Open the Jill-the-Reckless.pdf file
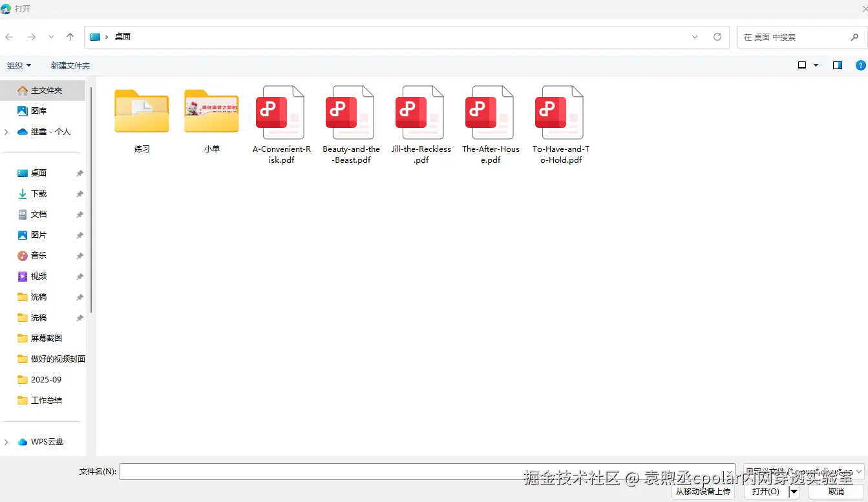This screenshot has width=868, height=502. click(x=420, y=113)
